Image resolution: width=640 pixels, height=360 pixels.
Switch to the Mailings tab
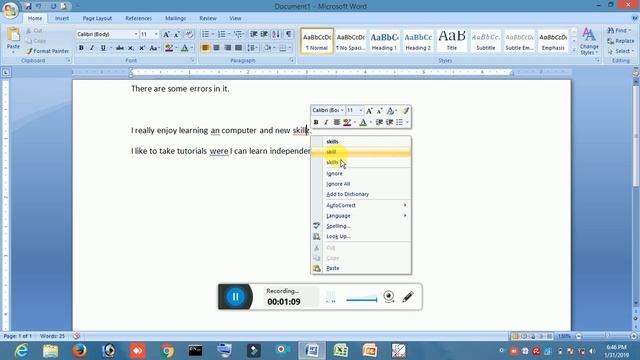176,18
